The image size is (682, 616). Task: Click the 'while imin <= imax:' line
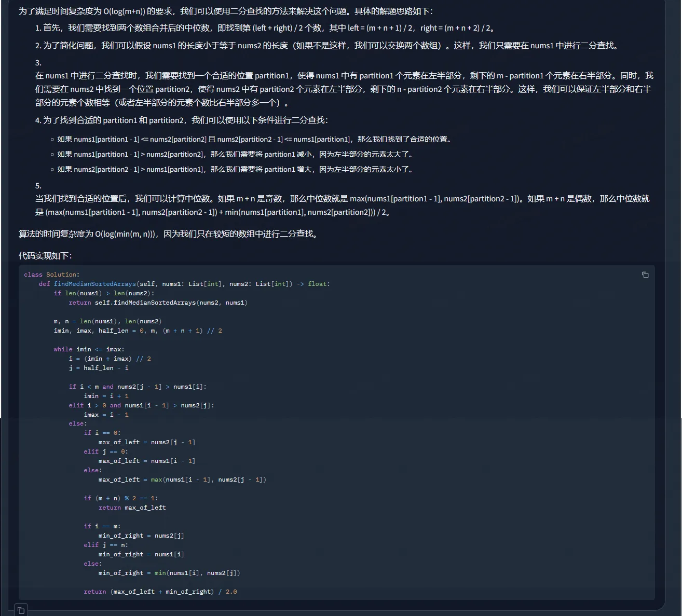(x=89, y=349)
